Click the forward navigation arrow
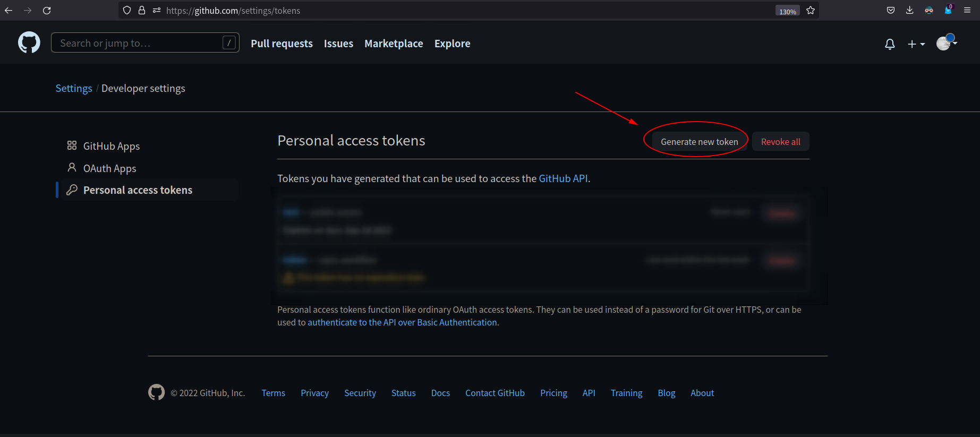The width and height of the screenshot is (980, 437). (28, 10)
